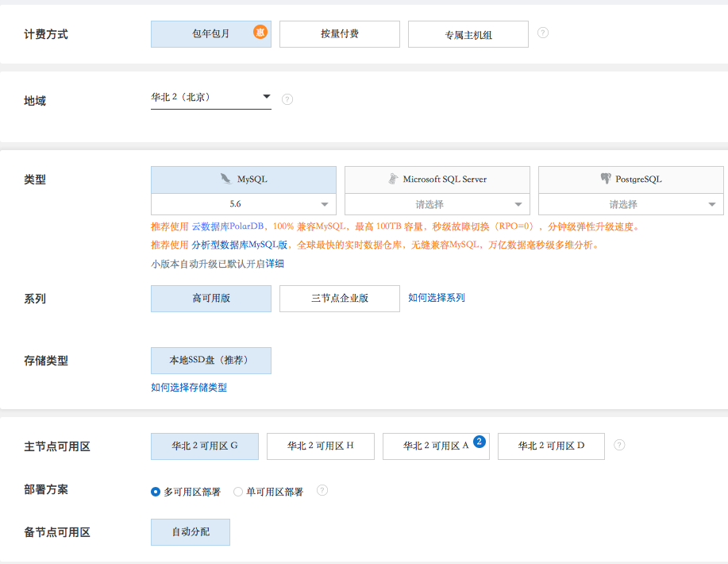Switch billing to 按量付费
Image resolution: width=728 pixels, height=564 pixels.
coord(339,34)
